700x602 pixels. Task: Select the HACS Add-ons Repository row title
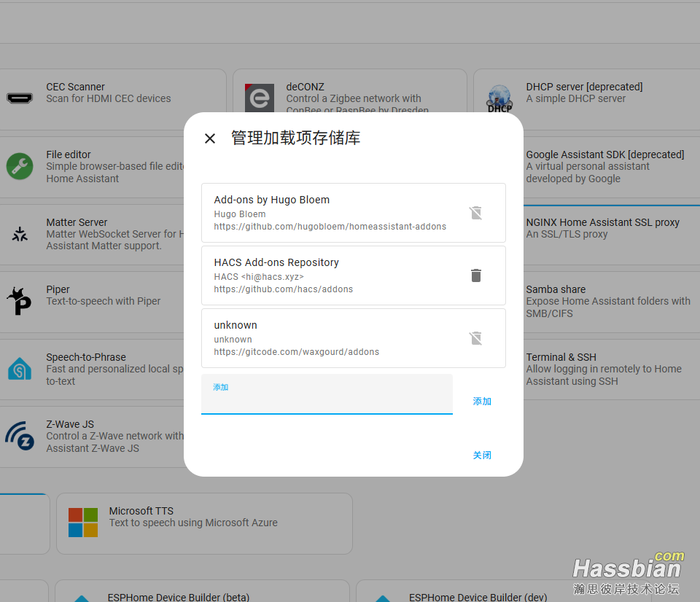276,262
